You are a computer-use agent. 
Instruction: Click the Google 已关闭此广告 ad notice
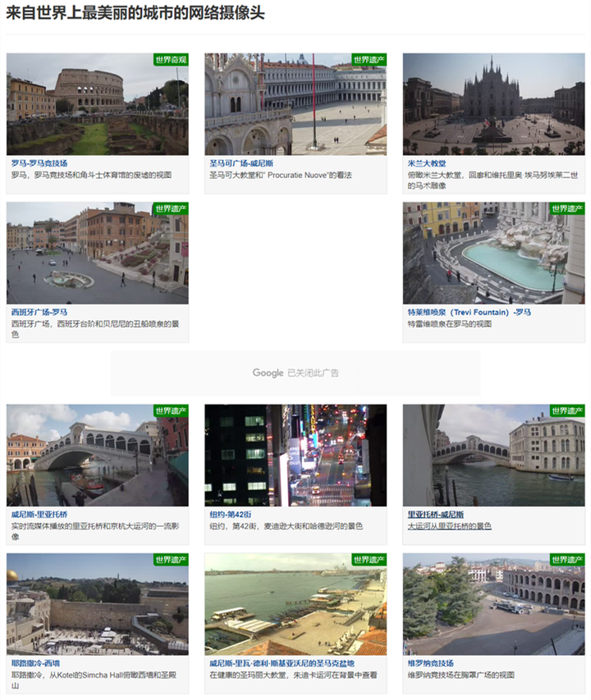pyautogui.click(x=295, y=373)
